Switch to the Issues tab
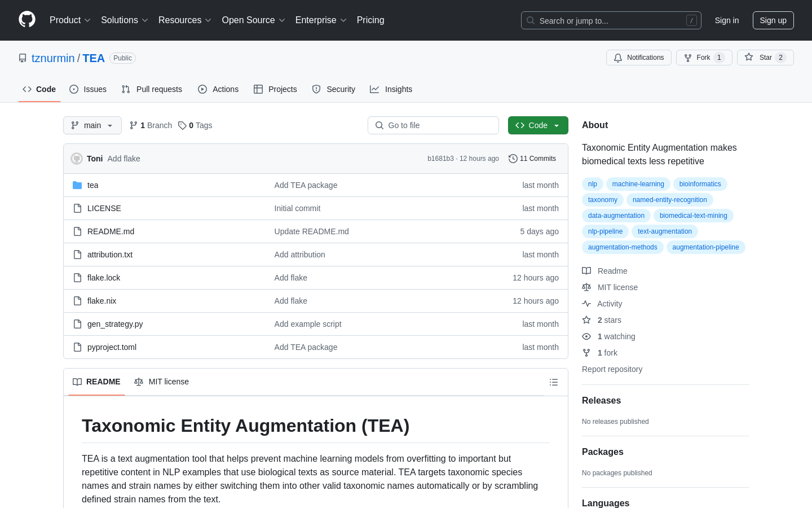 88,89
